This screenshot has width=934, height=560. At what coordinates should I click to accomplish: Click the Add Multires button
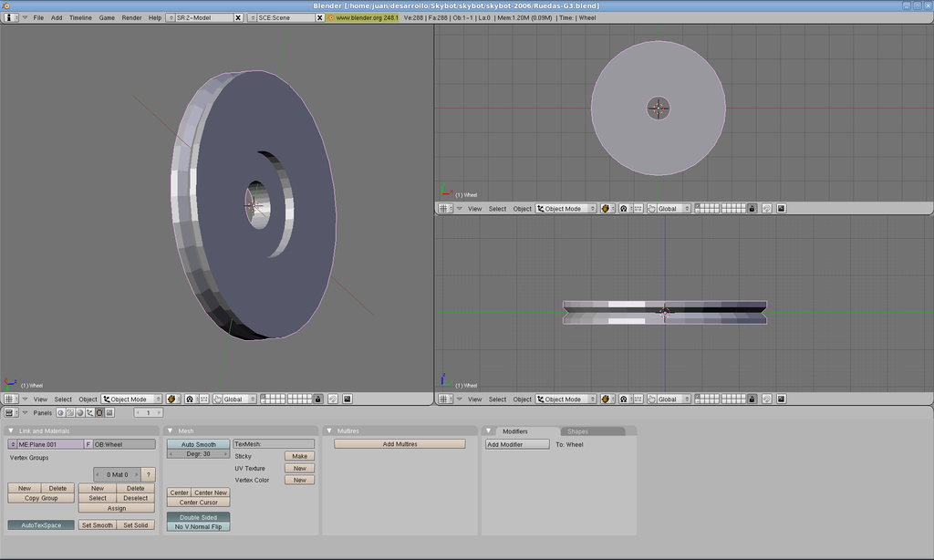pos(400,444)
